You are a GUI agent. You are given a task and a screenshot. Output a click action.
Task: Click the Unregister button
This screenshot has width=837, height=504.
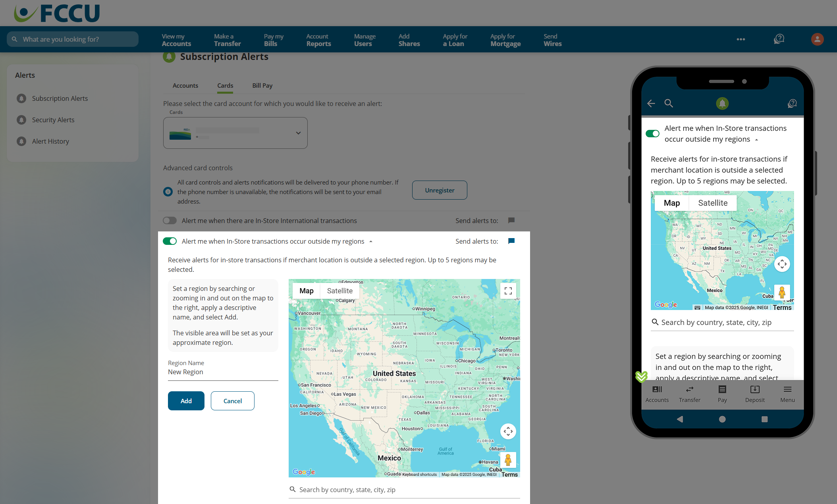[439, 190]
